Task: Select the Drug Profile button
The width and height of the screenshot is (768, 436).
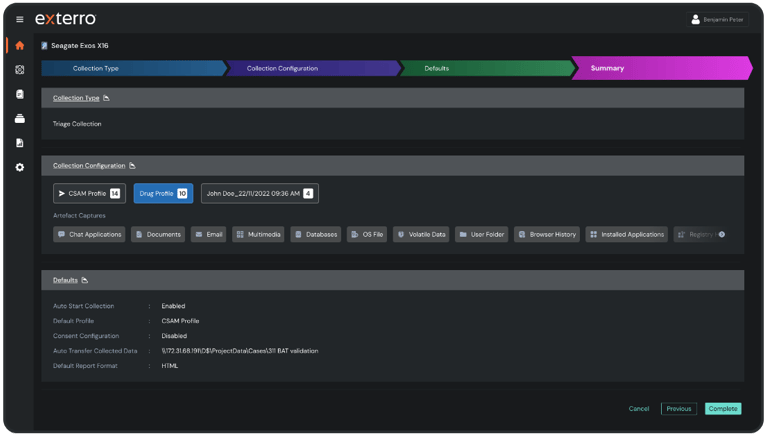Action: pyautogui.click(x=163, y=194)
